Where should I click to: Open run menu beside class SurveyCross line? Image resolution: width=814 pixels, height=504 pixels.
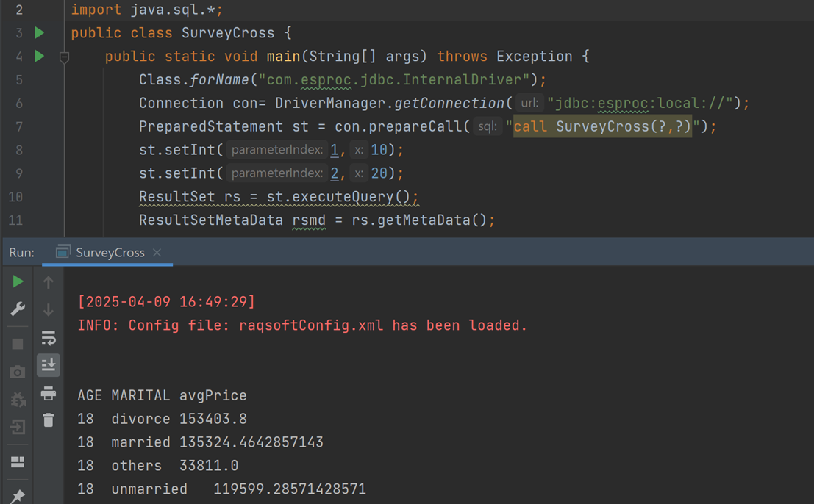(40, 33)
